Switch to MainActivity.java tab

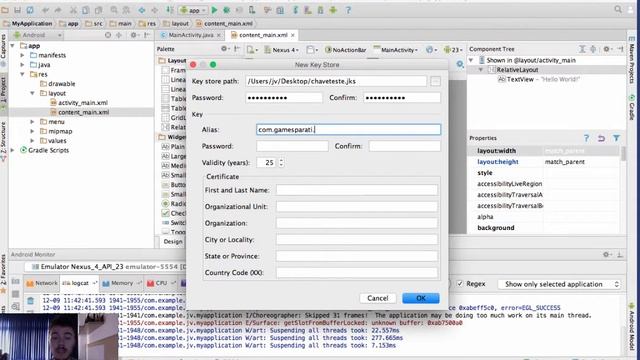coord(191,35)
